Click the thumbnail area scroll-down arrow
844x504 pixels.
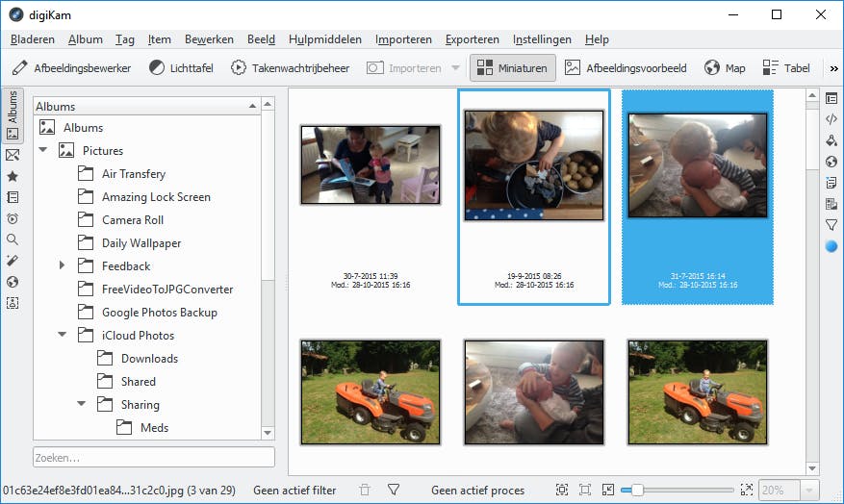812,468
